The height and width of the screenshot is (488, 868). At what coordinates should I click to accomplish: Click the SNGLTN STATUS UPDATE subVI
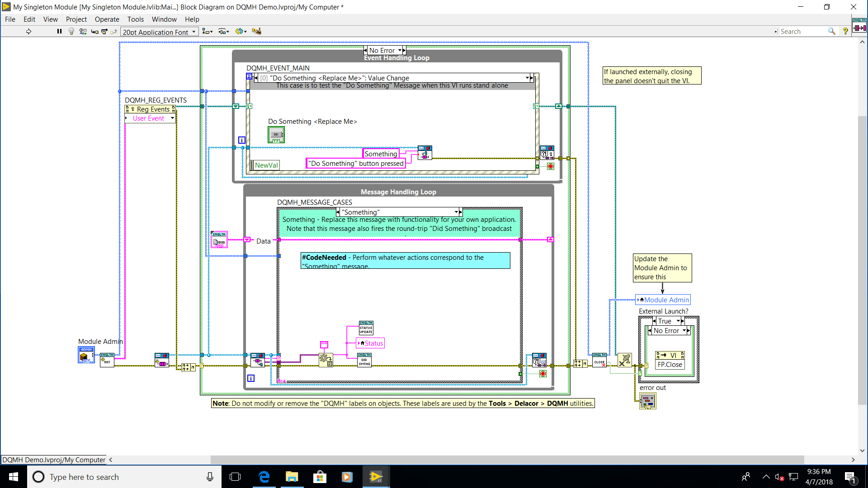click(366, 328)
